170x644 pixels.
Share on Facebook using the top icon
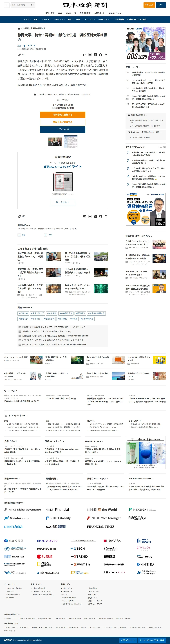click(100, 55)
